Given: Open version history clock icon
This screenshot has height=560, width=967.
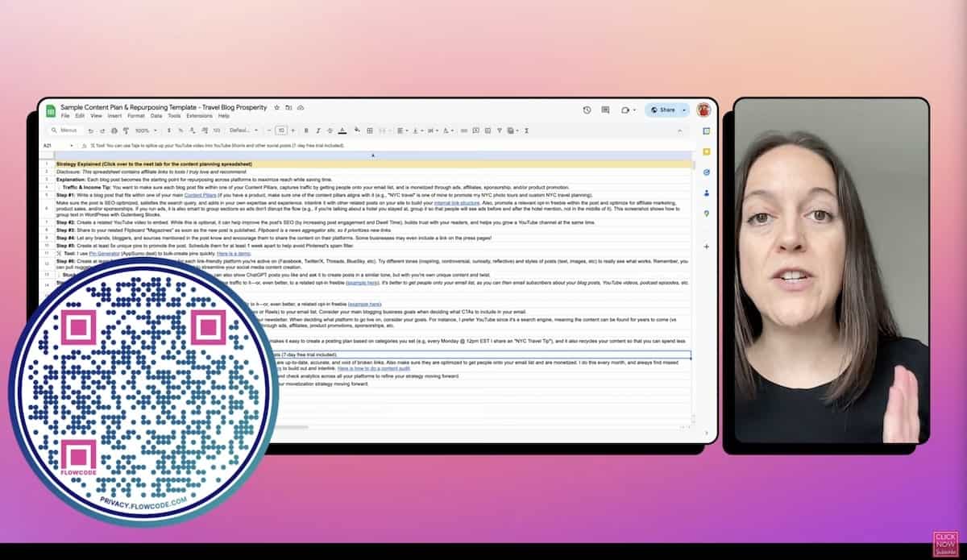Looking at the screenshot, I should [x=587, y=110].
